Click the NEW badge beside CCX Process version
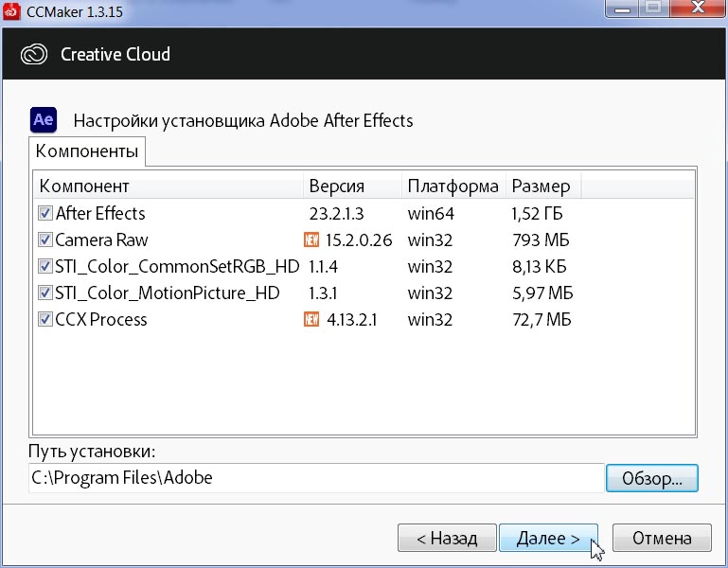 311,320
